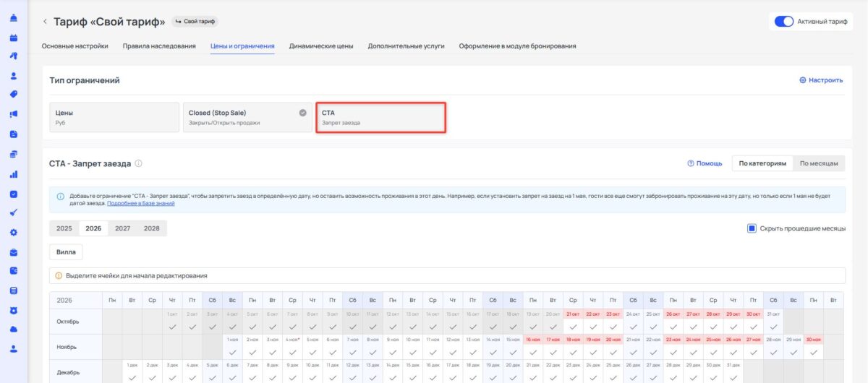The height and width of the screenshot is (383, 868).
Task: Click the Ноябрь row label
Action: click(66, 347)
